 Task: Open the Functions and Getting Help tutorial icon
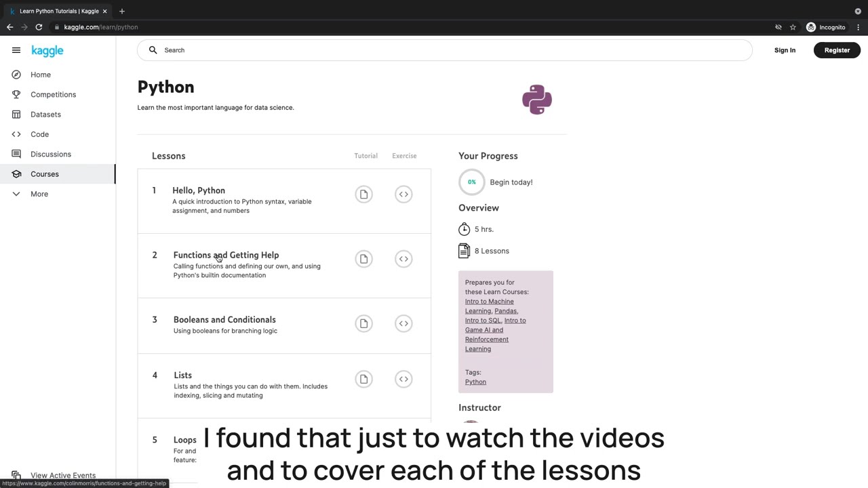(x=363, y=259)
